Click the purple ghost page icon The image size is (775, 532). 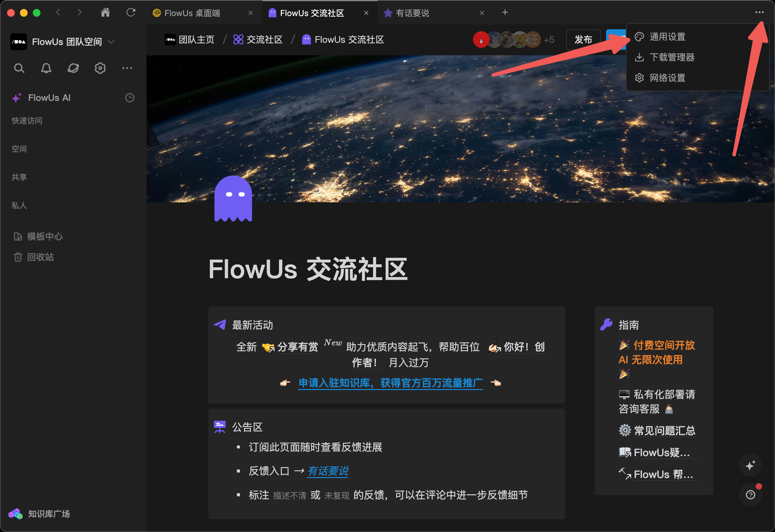pyautogui.click(x=233, y=199)
